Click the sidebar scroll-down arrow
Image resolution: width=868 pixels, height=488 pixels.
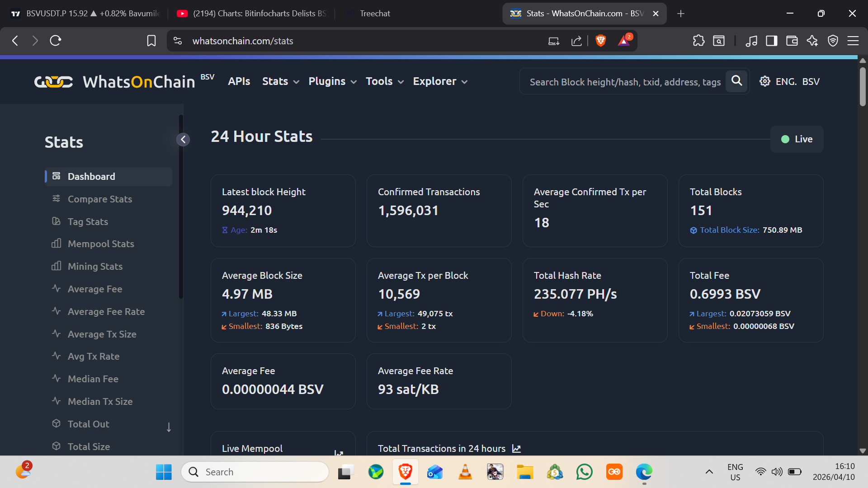coord(169,427)
